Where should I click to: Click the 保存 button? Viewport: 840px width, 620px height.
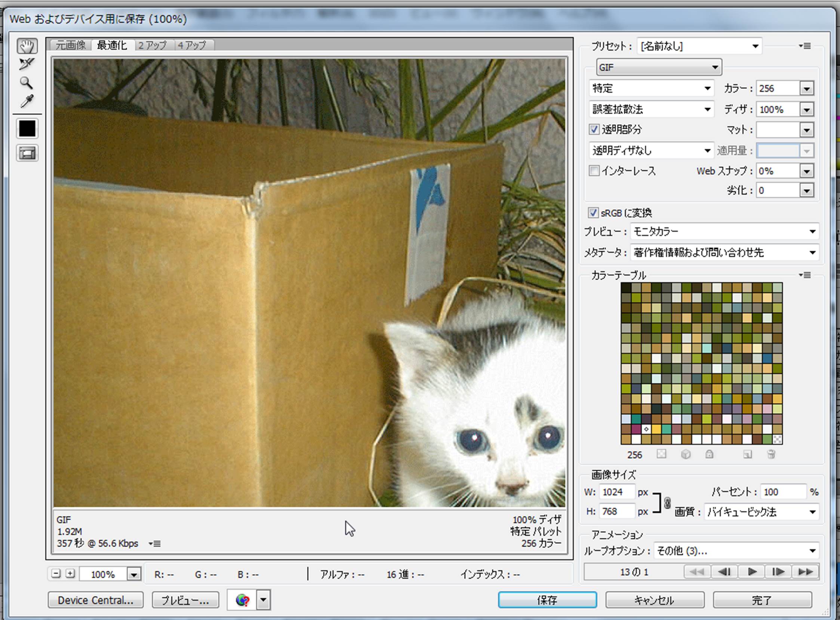(547, 600)
